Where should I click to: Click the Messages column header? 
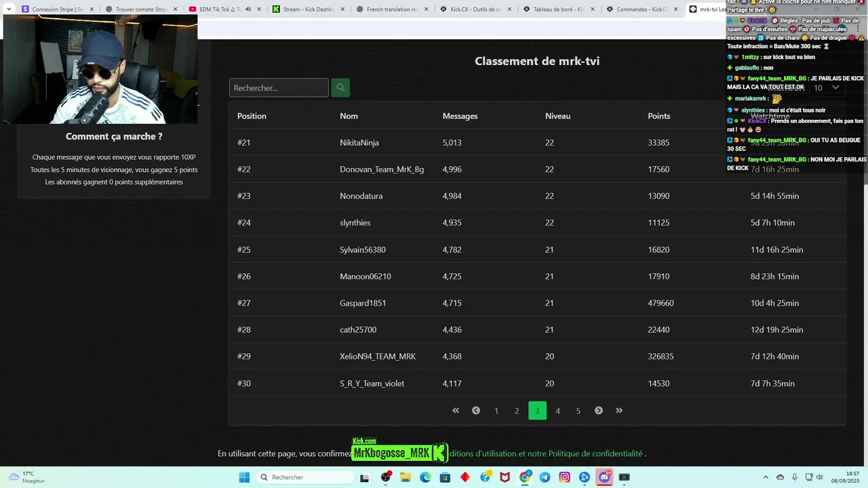pyautogui.click(x=460, y=116)
